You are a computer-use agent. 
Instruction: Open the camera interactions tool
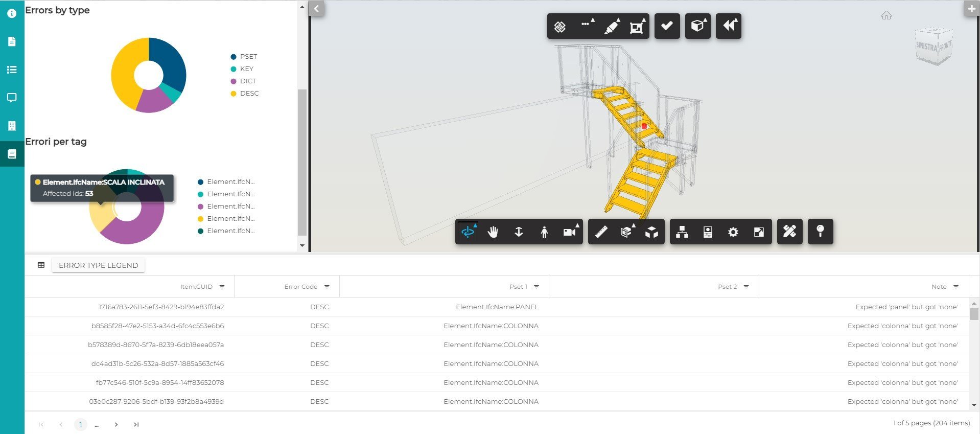click(x=570, y=232)
